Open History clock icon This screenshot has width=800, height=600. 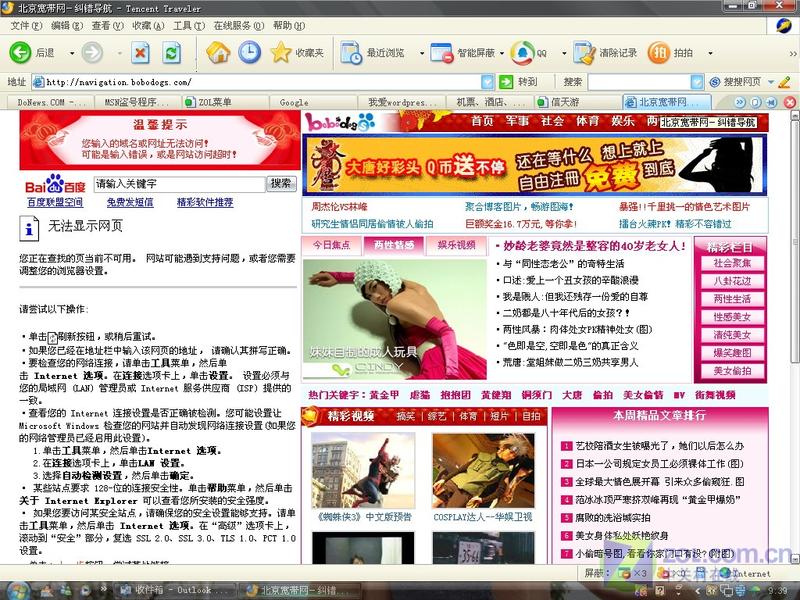click(249, 53)
